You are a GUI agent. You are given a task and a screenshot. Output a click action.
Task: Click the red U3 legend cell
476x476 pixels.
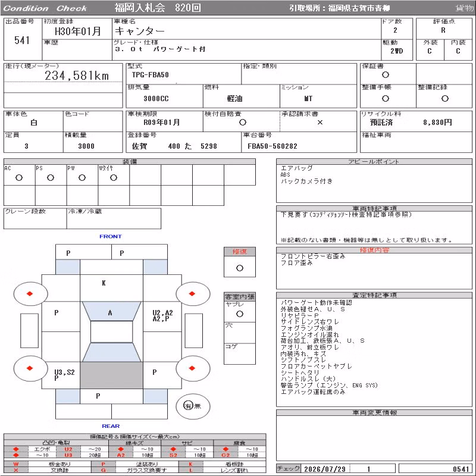pyautogui.click(x=68, y=455)
